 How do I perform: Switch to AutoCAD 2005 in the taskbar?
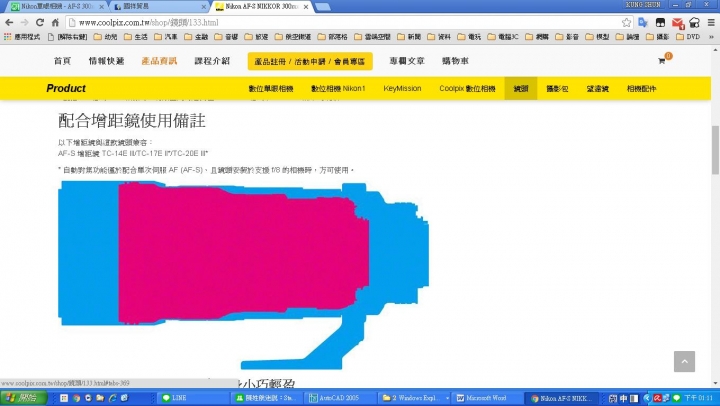pyautogui.click(x=339, y=398)
